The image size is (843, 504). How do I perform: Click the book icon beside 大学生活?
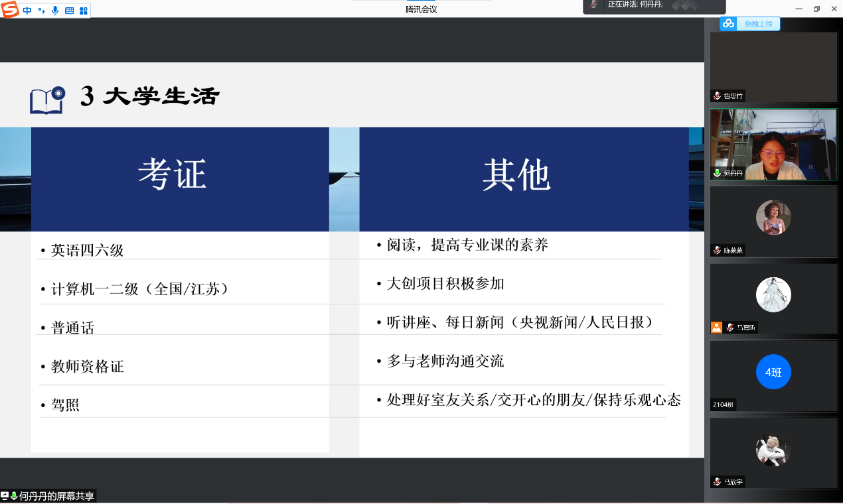(x=47, y=99)
